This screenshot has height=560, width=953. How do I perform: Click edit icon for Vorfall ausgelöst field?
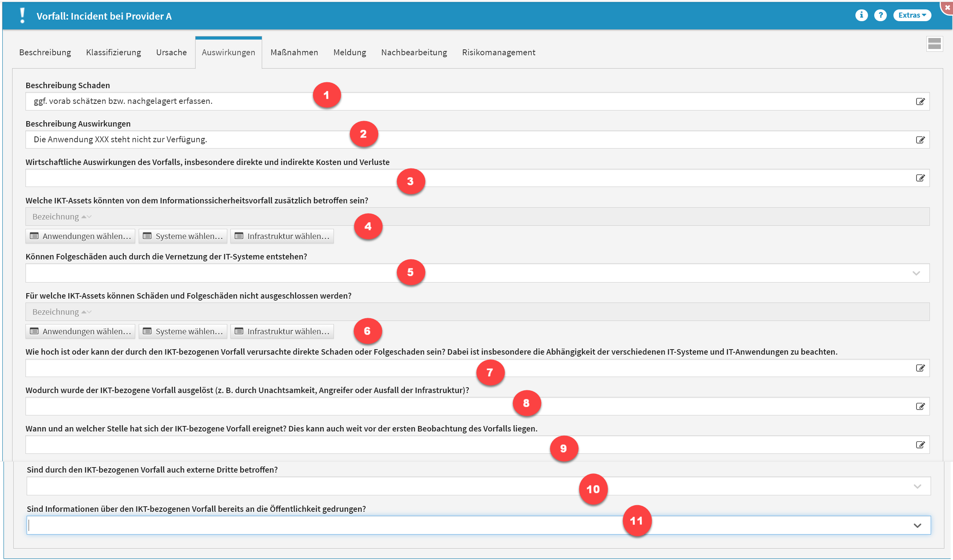pos(920,406)
